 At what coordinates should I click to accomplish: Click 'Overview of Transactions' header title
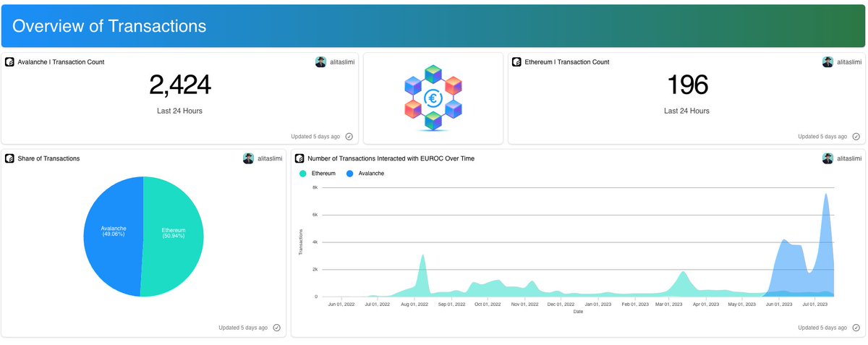pos(109,26)
